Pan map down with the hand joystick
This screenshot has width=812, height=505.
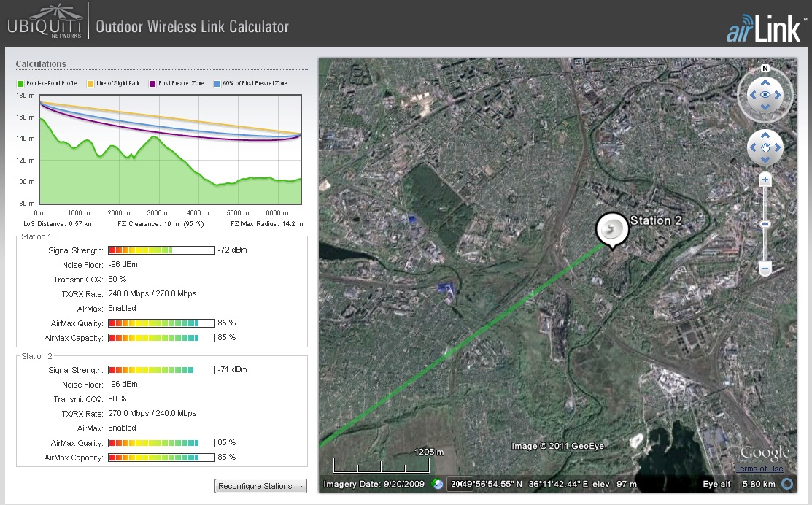click(765, 161)
